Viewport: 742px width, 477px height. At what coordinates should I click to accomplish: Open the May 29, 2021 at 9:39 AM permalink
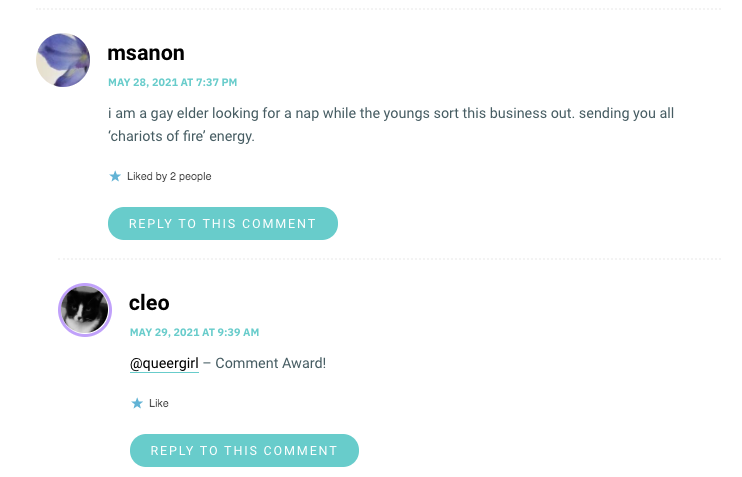point(194,332)
